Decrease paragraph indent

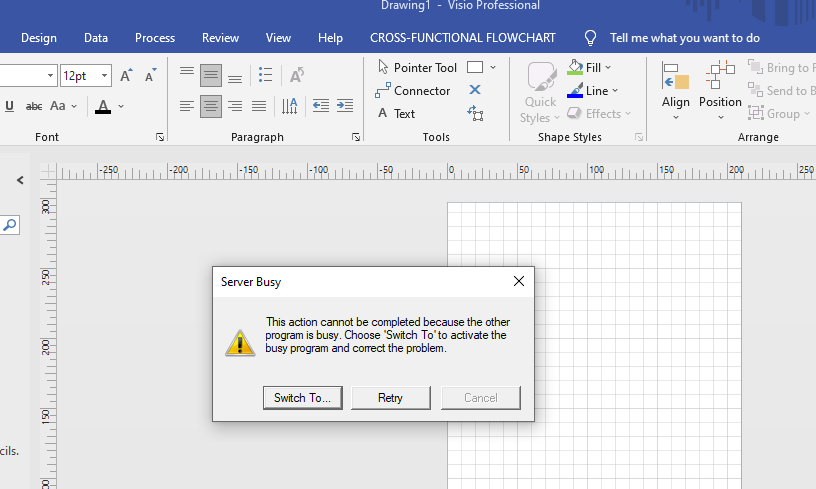321,106
